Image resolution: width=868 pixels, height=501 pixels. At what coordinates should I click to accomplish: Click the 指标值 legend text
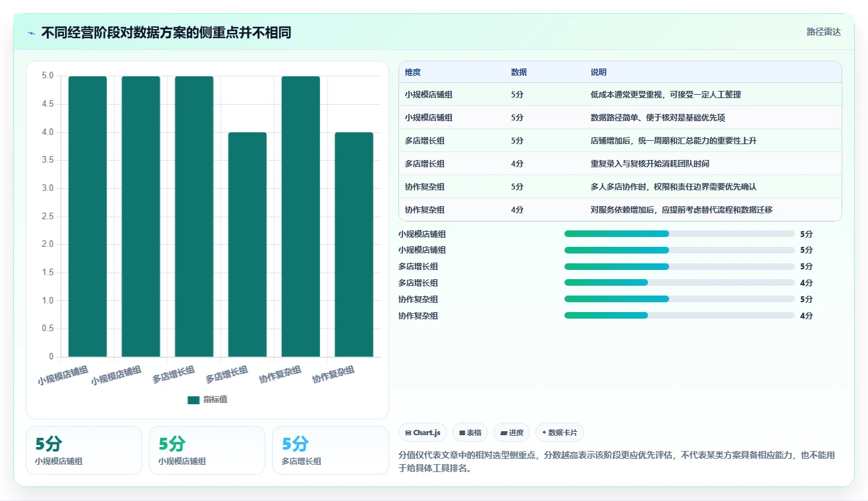coord(215,400)
